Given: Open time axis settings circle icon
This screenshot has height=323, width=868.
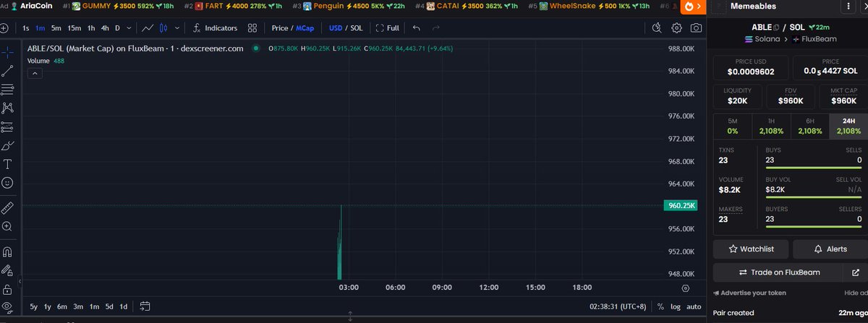Looking at the screenshot, I should point(686,288).
